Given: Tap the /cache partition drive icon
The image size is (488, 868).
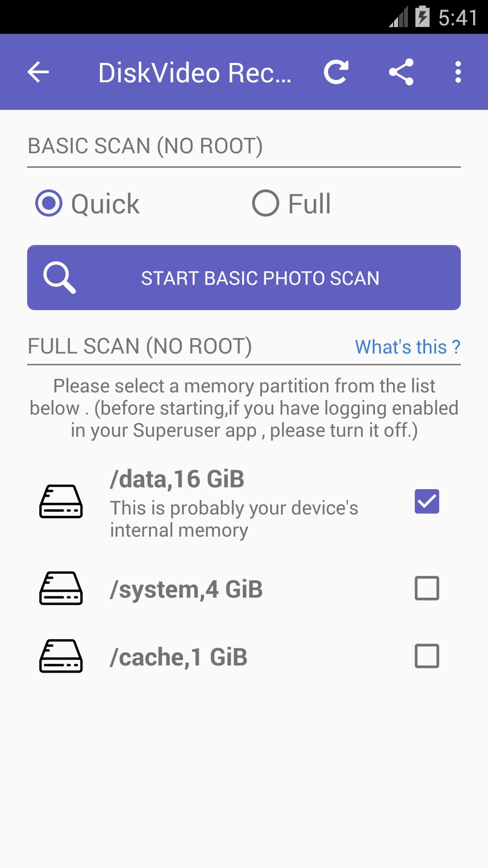Looking at the screenshot, I should point(61,656).
